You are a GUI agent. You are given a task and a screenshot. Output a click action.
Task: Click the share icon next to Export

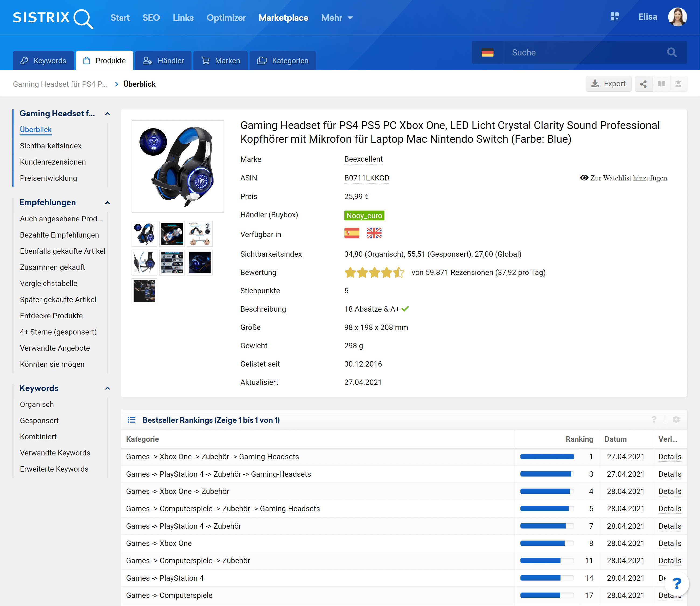pos(643,84)
